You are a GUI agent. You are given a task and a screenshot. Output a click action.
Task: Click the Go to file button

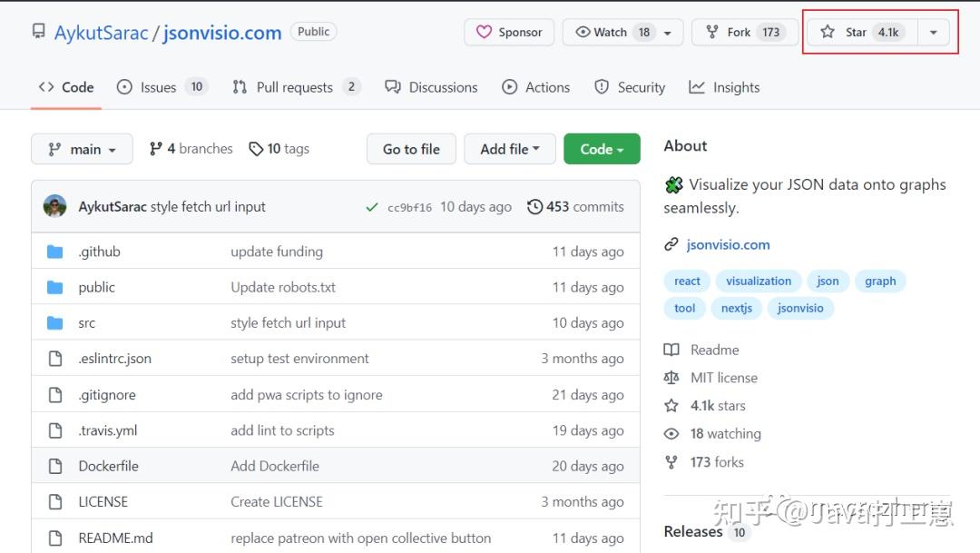point(411,149)
